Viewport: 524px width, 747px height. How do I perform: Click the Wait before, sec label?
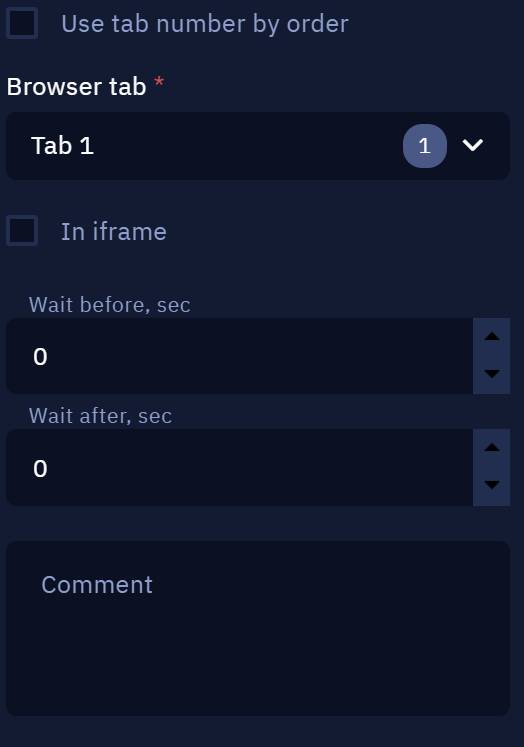click(110, 305)
